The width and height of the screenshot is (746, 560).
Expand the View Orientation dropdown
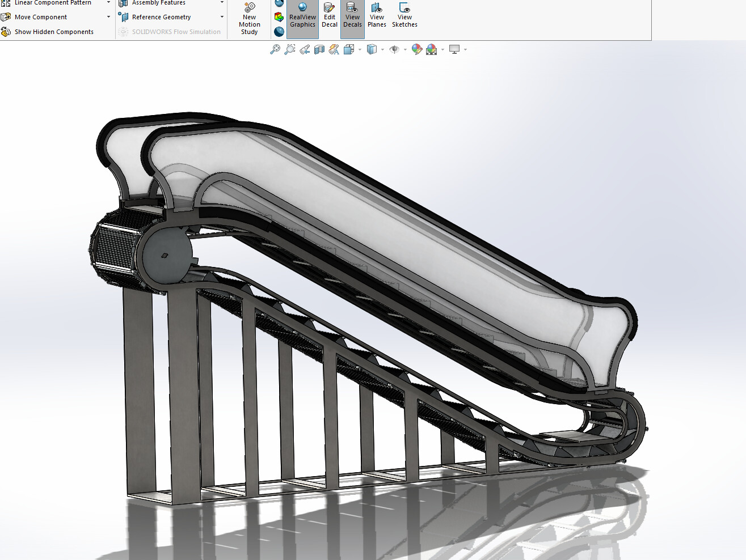click(x=359, y=50)
